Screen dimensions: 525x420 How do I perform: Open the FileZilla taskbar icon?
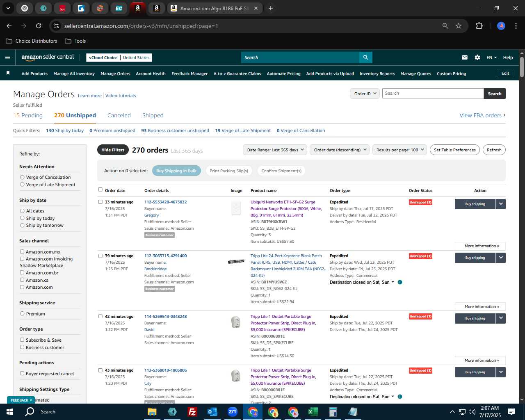192,412
